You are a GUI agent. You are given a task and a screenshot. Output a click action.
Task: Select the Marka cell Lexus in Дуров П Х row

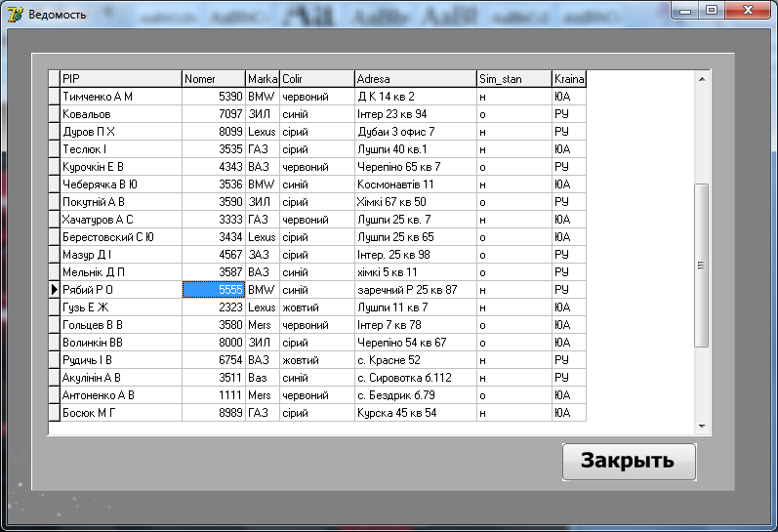tap(263, 132)
